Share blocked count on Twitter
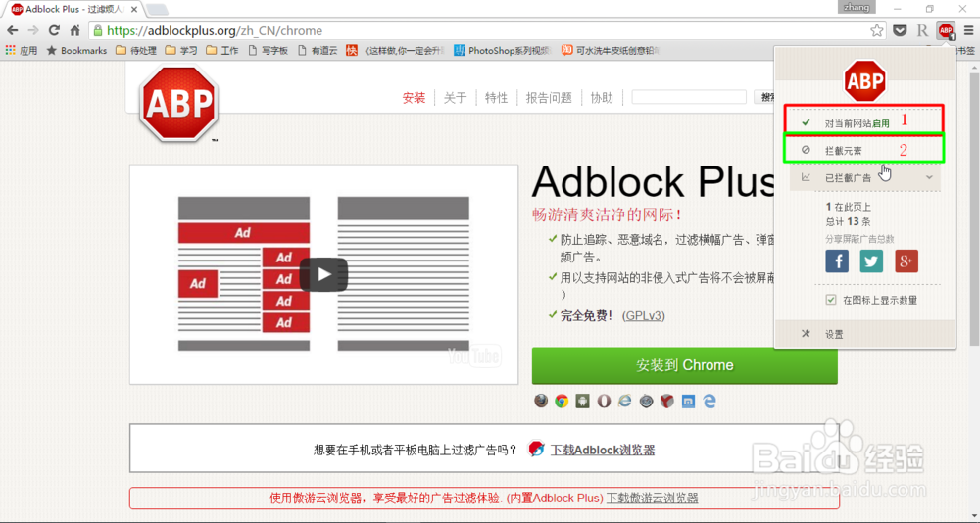980x523 pixels. (x=871, y=261)
